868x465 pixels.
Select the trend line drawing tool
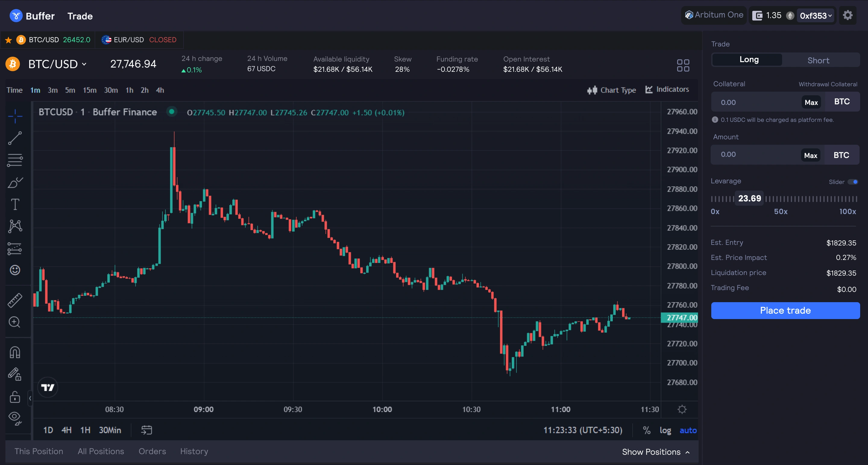pyautogui.click(x=15, y=138)
